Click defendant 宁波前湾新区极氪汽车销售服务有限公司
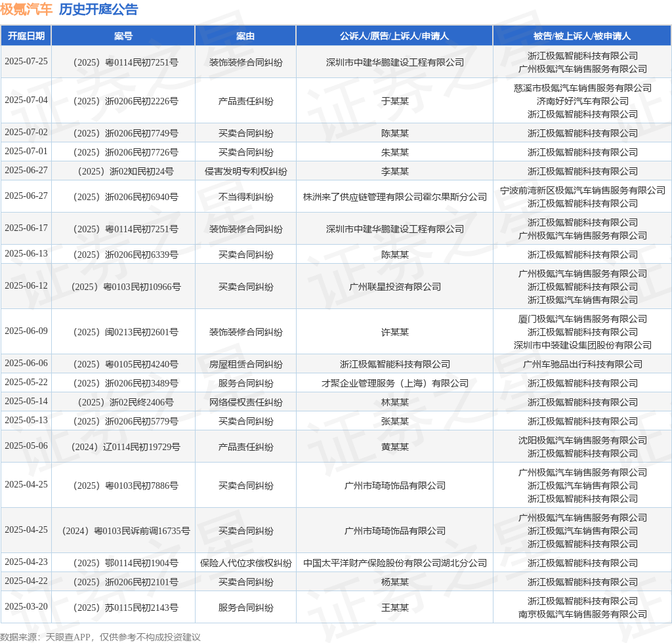 (583, 190)
